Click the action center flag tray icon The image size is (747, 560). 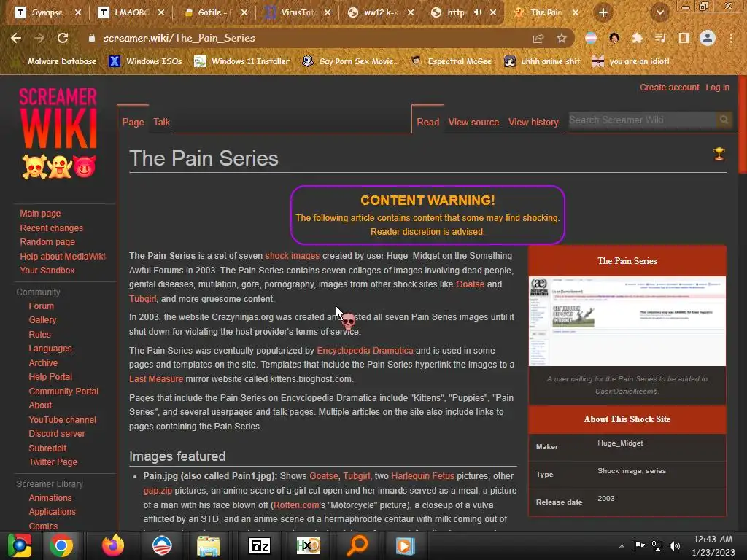pyautogui.click(x=639, y=545)
